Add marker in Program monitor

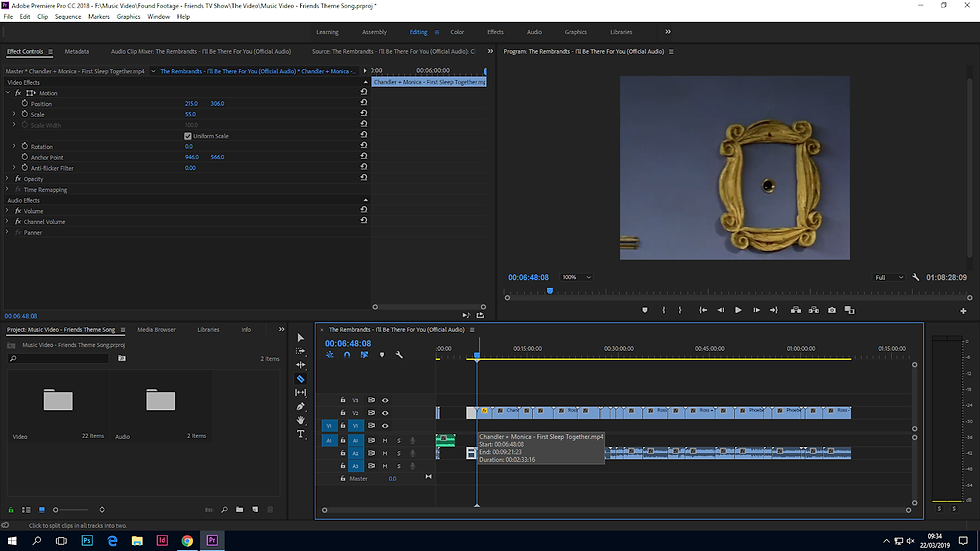coord(645,310)
